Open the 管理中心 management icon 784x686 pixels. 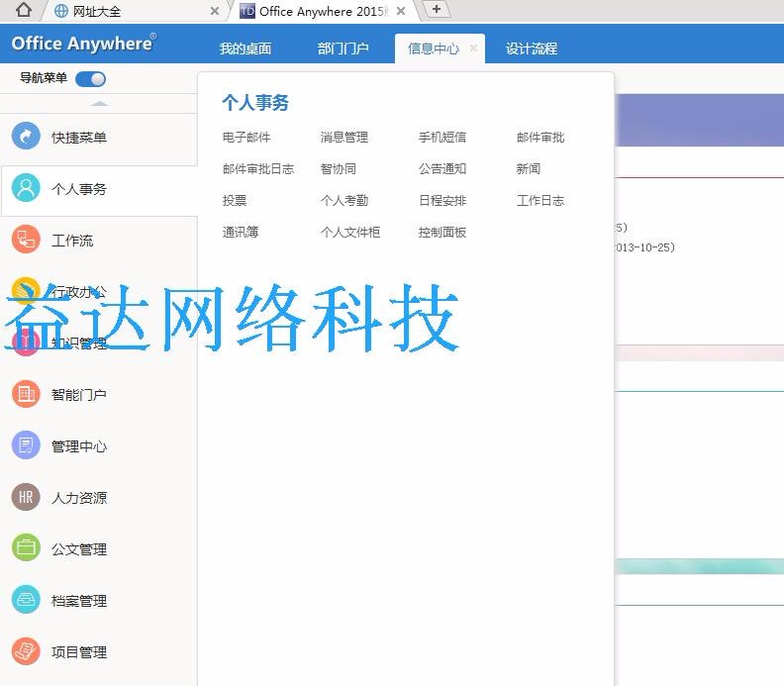point(26,445)
